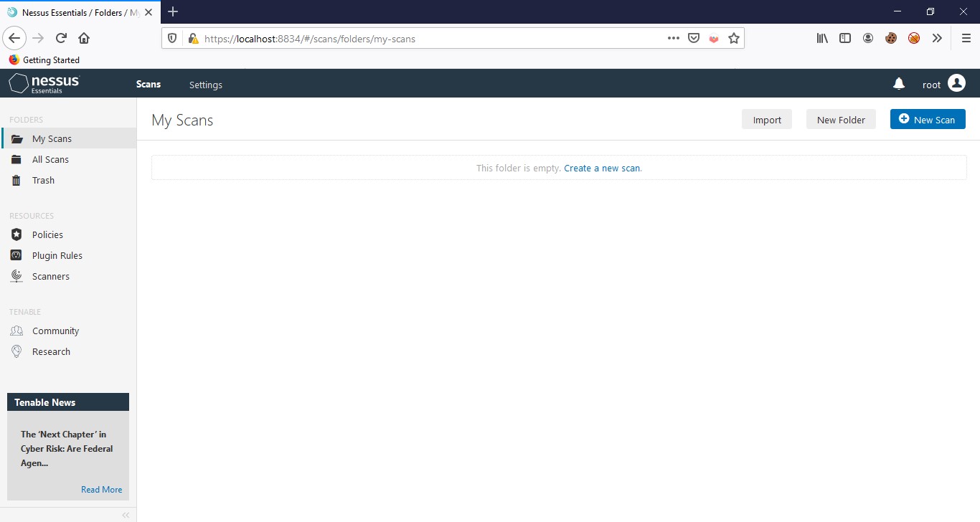Go back with browser Back arrow
980x522 pixels.
coord(14,38)
